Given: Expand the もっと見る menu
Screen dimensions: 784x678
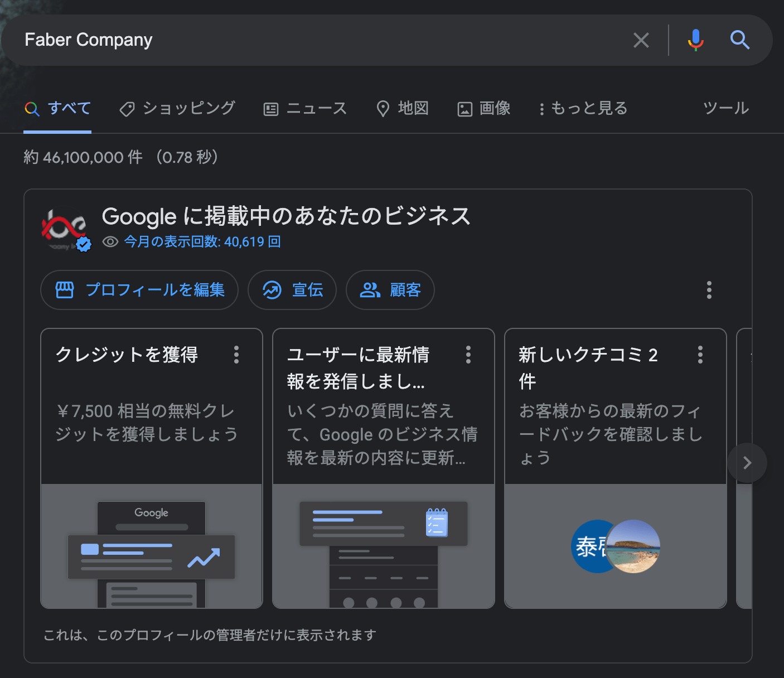Looking at the screenshot, I should point(583,108).
